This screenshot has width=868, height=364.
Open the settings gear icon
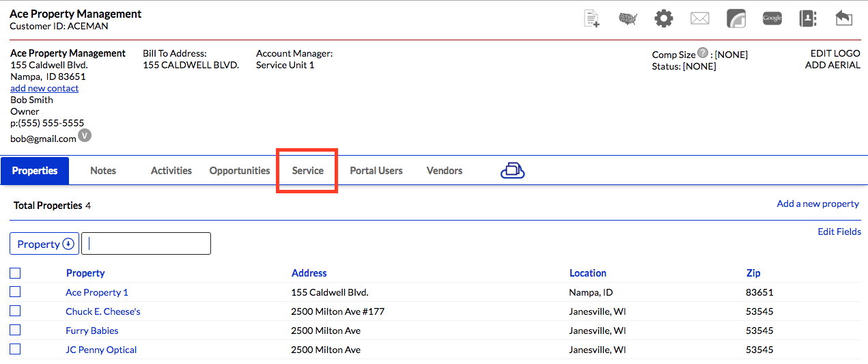tap(664, 18)
